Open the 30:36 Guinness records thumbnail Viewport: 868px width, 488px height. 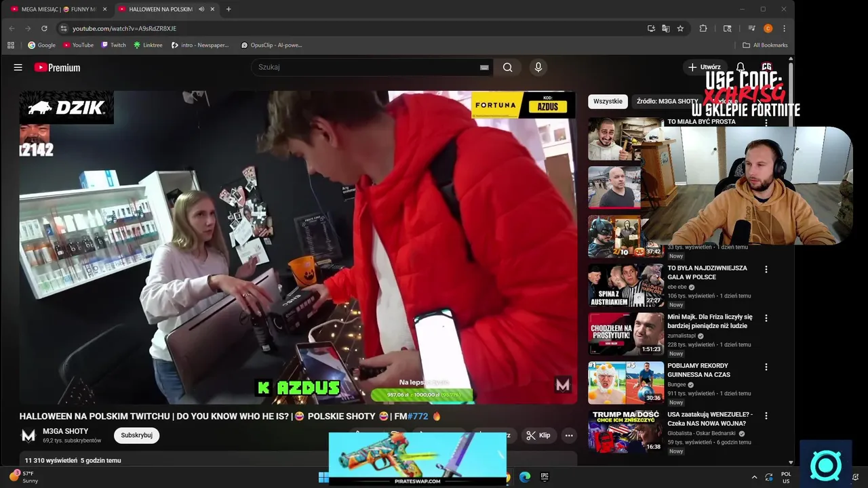click(x=626, y=383)
